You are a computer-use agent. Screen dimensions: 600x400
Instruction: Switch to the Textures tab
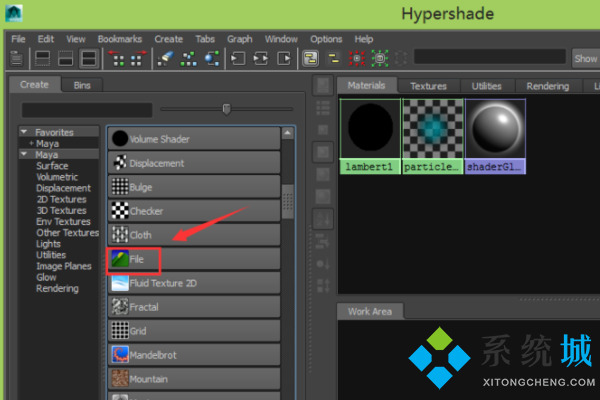pos(428,86)
